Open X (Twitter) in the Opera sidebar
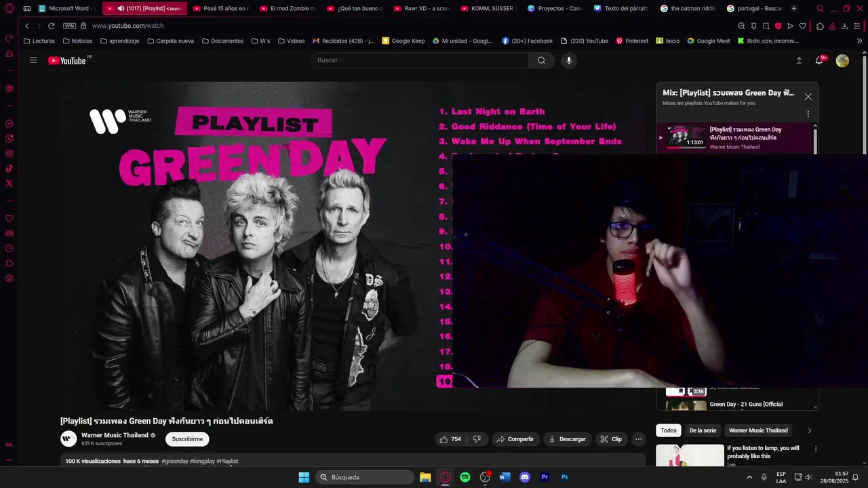This screenshot has height=488, width=868. pos(9,184)
